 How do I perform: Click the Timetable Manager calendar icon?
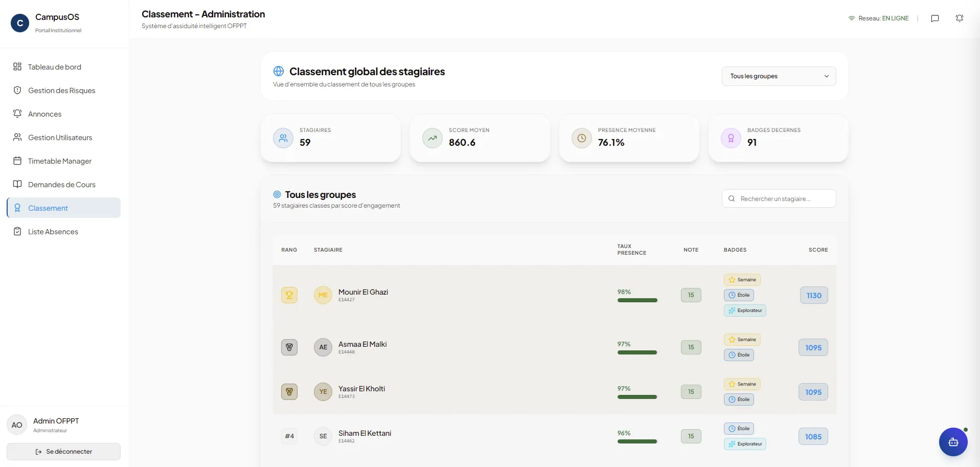17,161
